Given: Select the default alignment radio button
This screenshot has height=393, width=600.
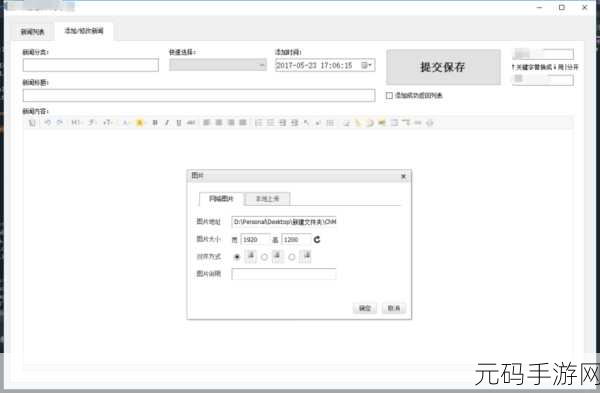Looking at the screenshot, I should point(236,257).
